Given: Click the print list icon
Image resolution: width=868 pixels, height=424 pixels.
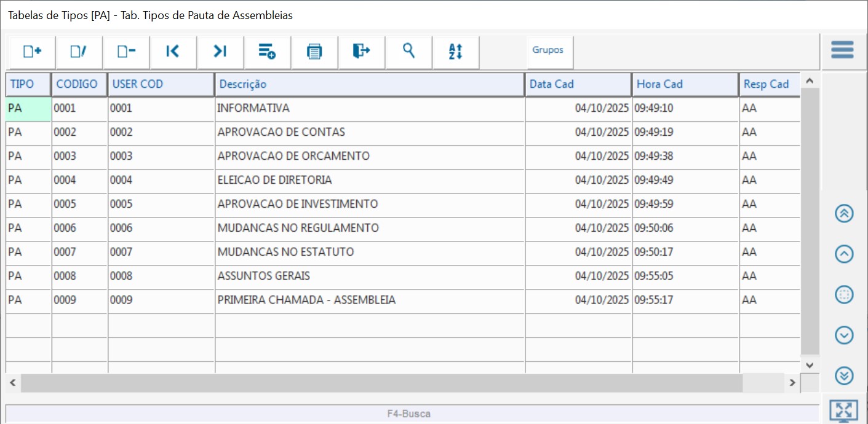Looking at the screenshot, I should point(314,52).
